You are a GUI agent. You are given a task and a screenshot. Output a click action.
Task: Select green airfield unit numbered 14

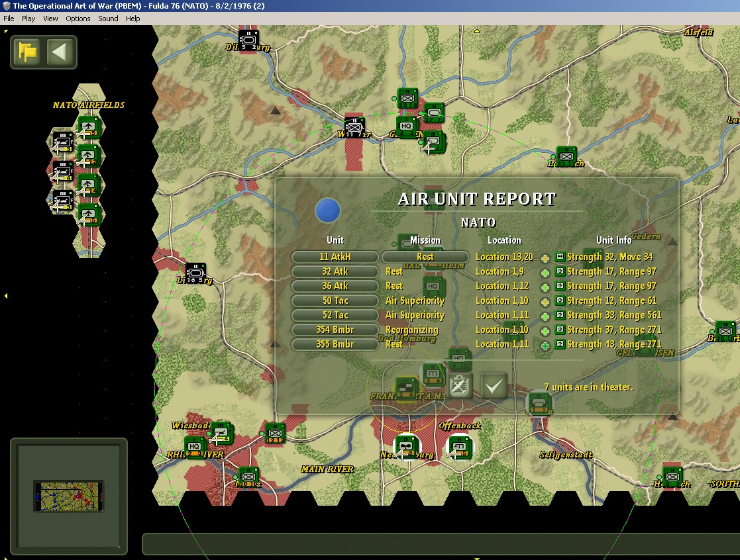[x=88, y=186]
